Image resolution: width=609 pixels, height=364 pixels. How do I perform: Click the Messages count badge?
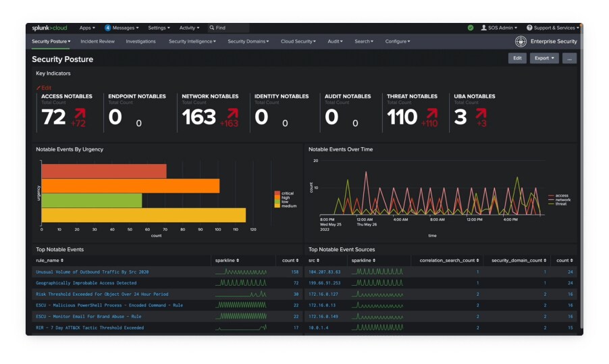coord(107,28)
